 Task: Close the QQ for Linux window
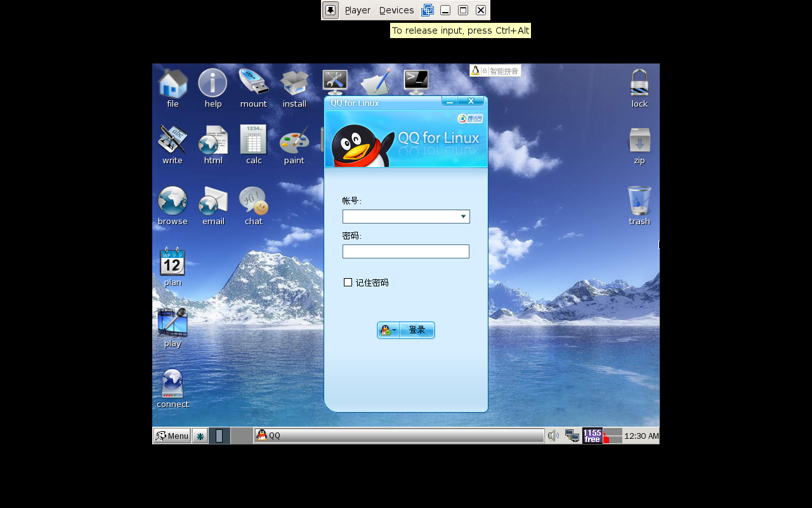point(471,101)
